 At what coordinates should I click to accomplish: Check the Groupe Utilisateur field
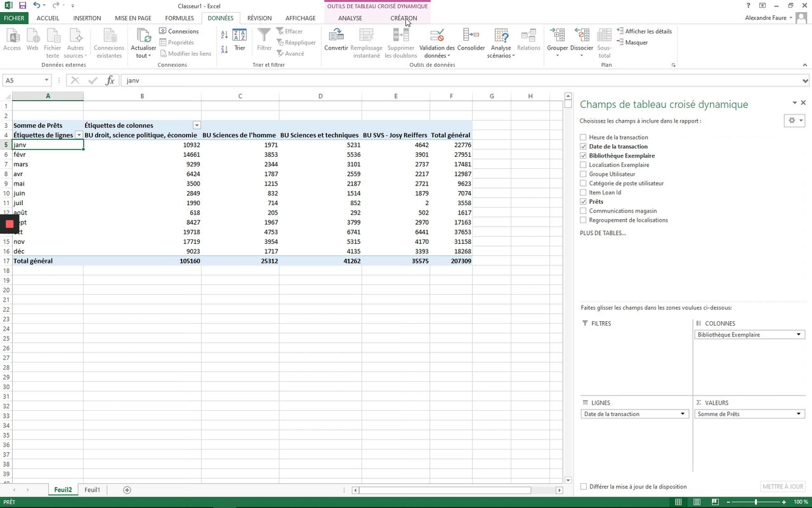[x=583, y=174]
